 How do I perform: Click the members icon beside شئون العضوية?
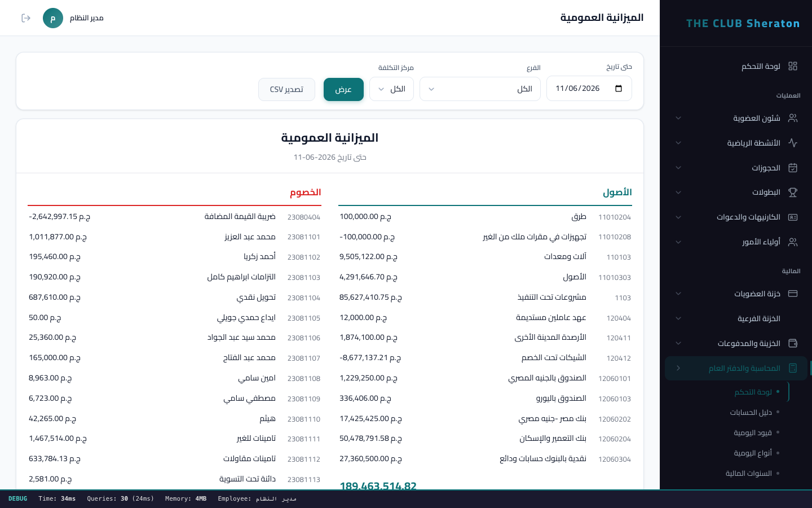pyautogui.click(x=793, y=118)
